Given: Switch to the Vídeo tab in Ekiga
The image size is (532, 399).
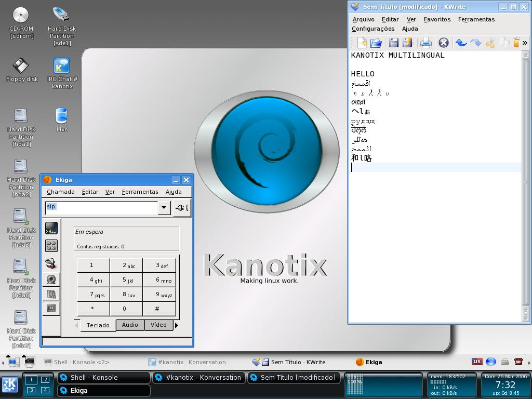Looking at the screenshot, I should pyautogui.click(x=158, y=325).
